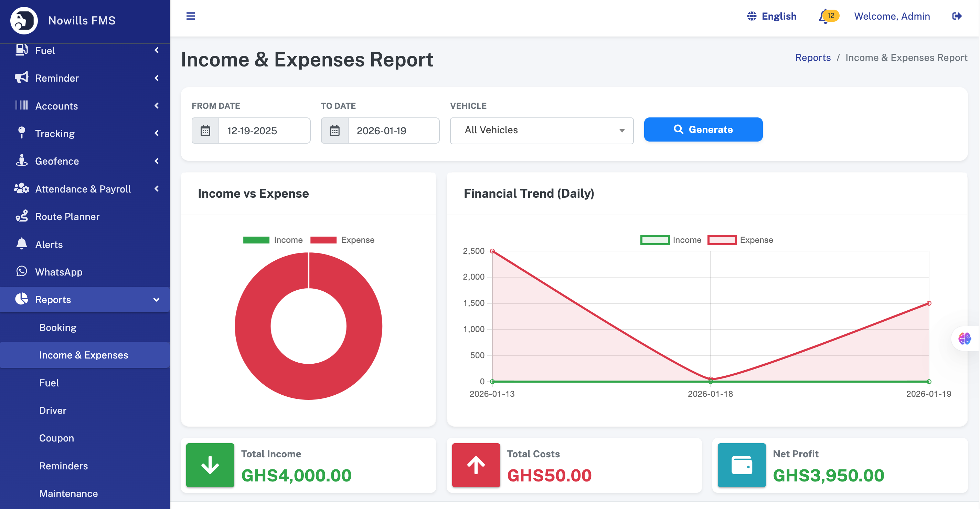This screenshot has height=509, width=980.
Task: Click the Expense swatch in trend legend
Action: click(x=722, y=240)
